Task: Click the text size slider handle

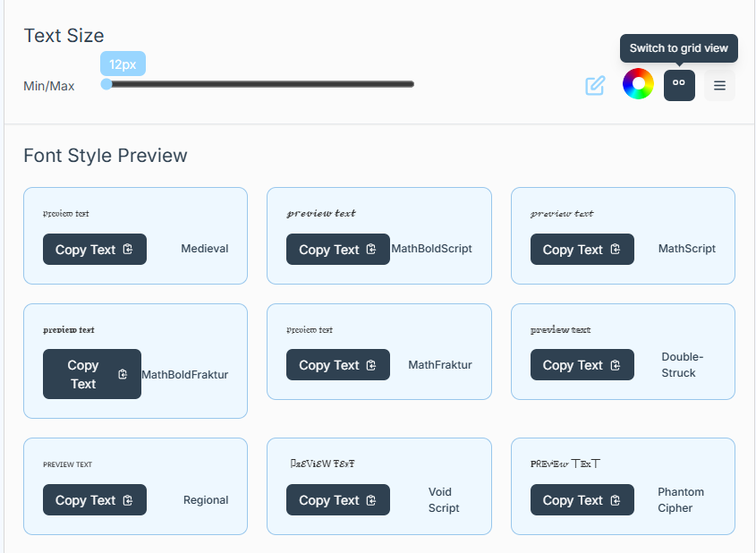Action: tap(106, 84)
